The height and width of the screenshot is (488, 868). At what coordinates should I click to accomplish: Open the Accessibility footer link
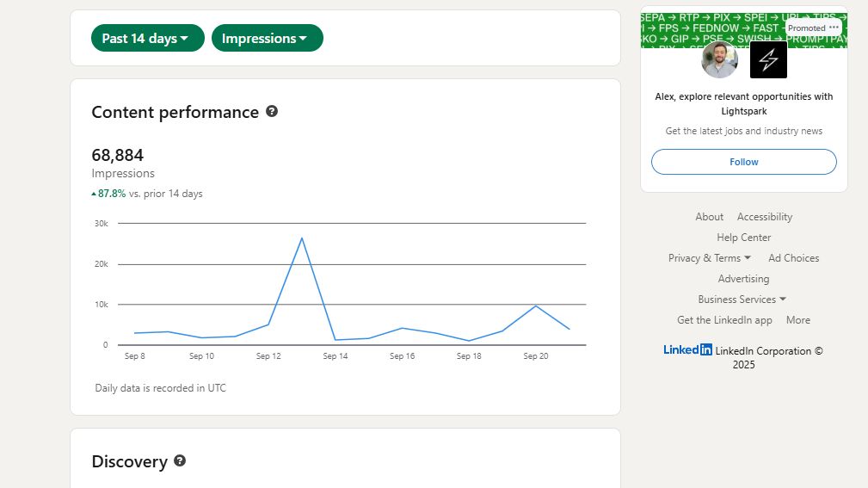(x=765, y=217)
